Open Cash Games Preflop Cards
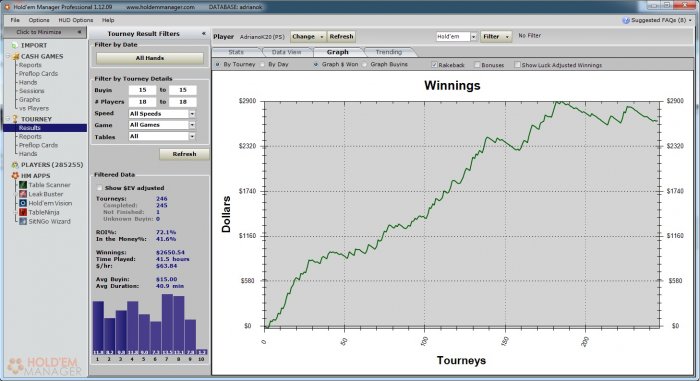 38,74
